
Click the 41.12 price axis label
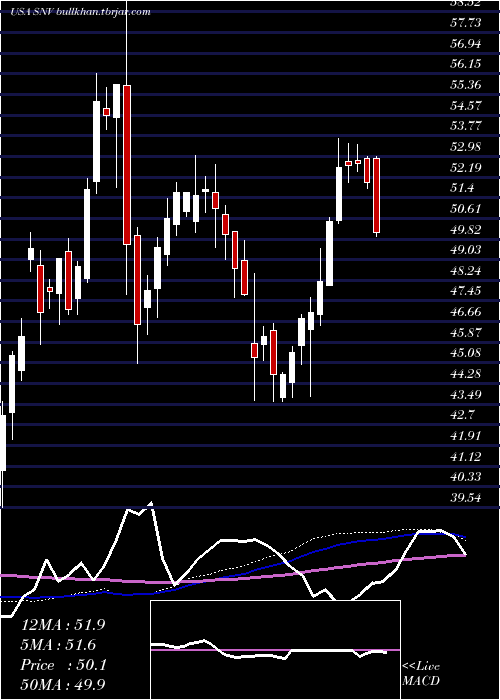(x=465, y=457)
